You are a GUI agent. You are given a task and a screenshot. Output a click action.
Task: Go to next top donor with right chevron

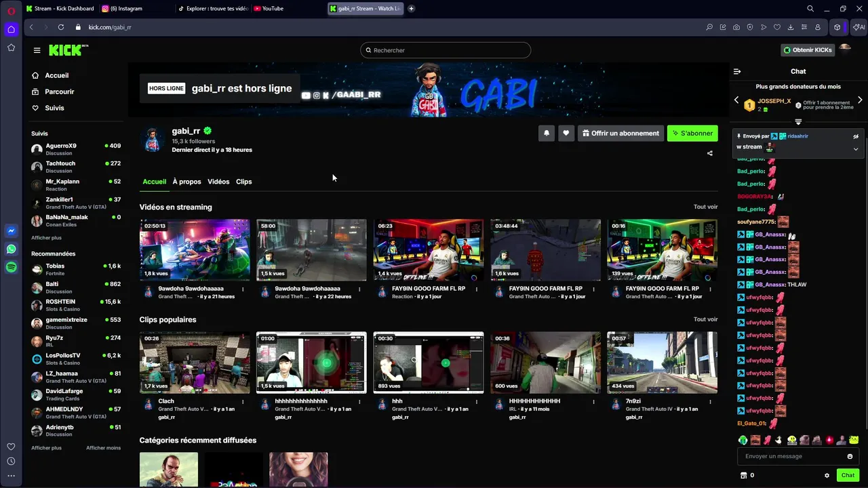860,100
